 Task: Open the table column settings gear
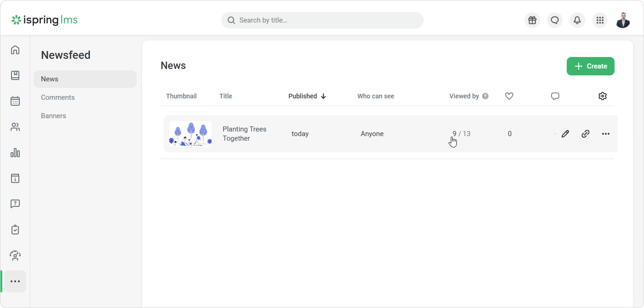pyautogui.click(x=602, y=96)
